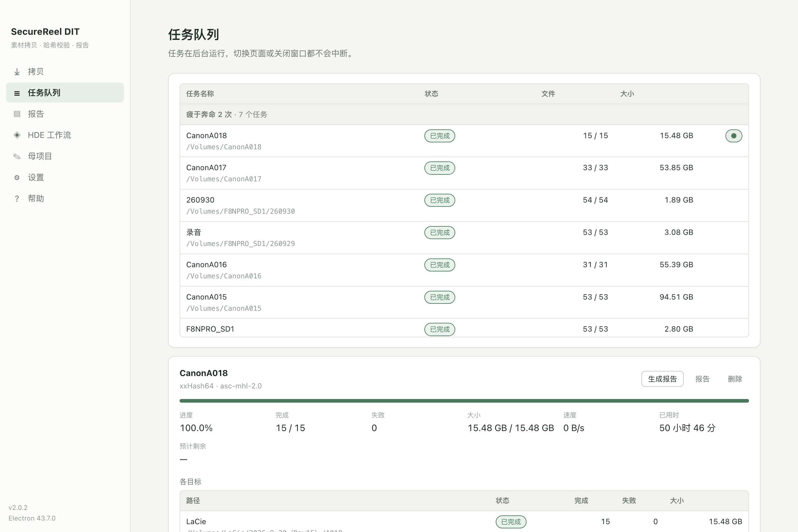798x532 pixels.
Task: Open the HDE 工作流 section
Action: (x=65, y=135)
